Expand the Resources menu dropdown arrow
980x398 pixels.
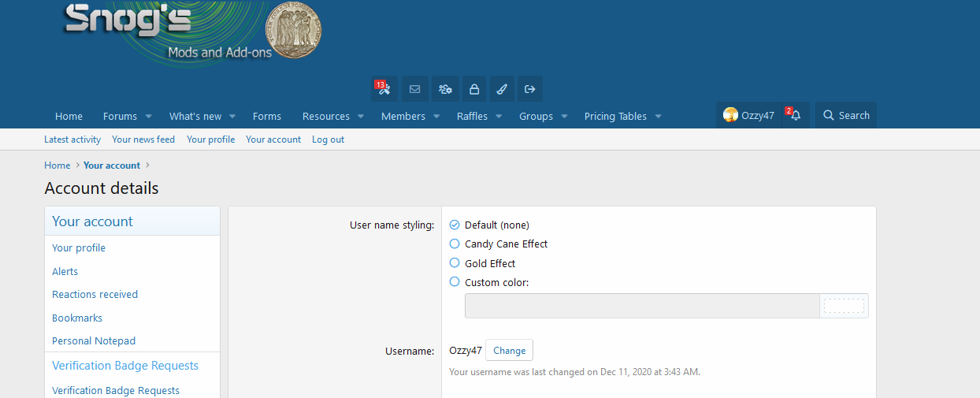(x=361, y=117)
